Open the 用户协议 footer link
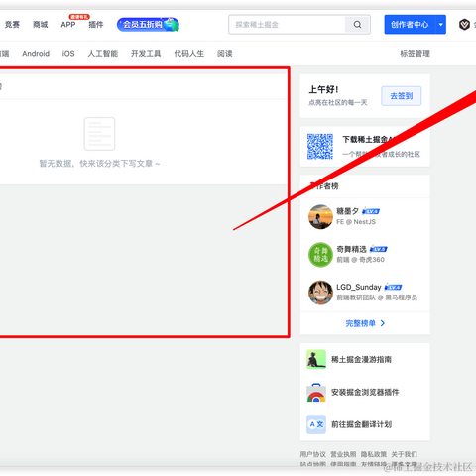The image size is (476, 476). coord(312,454)
